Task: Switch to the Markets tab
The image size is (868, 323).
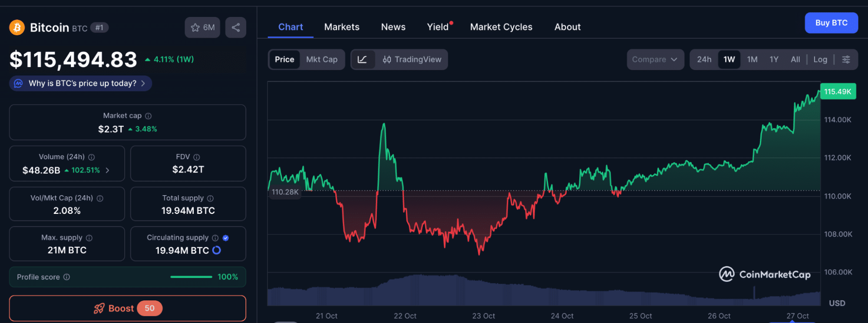Action: coord(342,27)
